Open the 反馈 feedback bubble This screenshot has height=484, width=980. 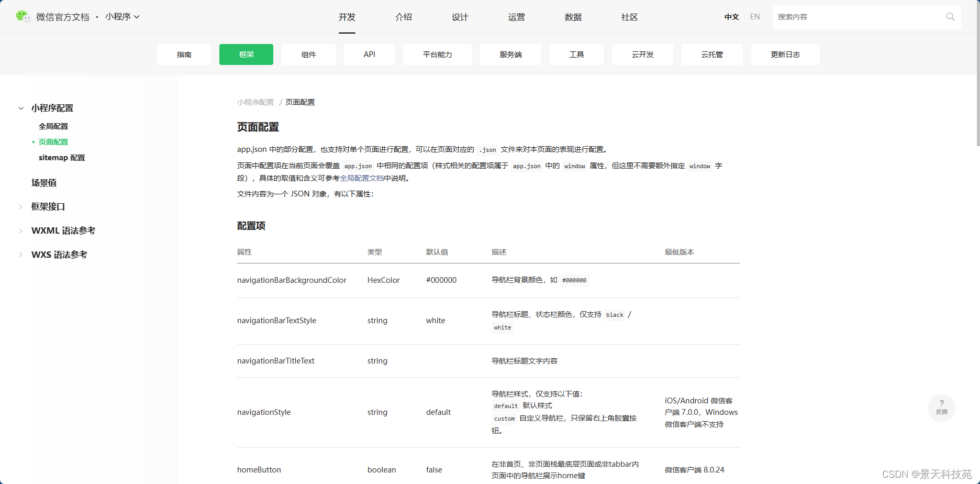coord(941,408)
